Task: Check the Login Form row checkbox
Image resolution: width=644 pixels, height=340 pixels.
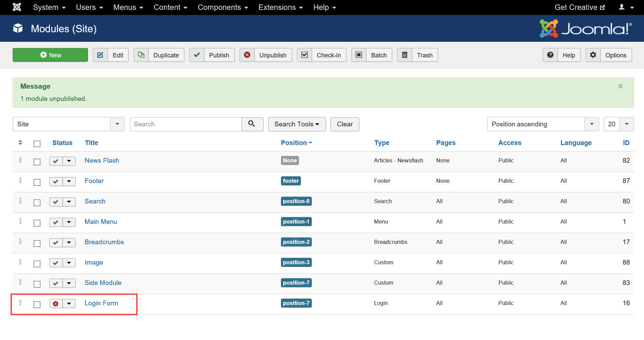Action: click(37, 305)
